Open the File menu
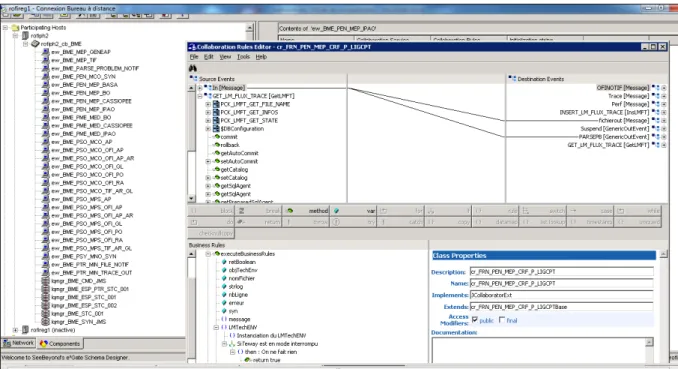Viewport: 678px width, 369px height. (194, 57)
